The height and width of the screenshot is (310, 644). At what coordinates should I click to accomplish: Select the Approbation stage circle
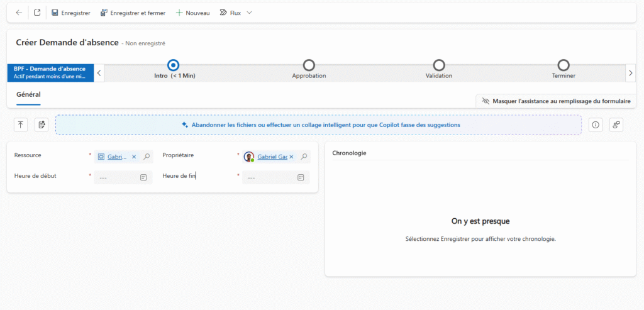(308, 65)
